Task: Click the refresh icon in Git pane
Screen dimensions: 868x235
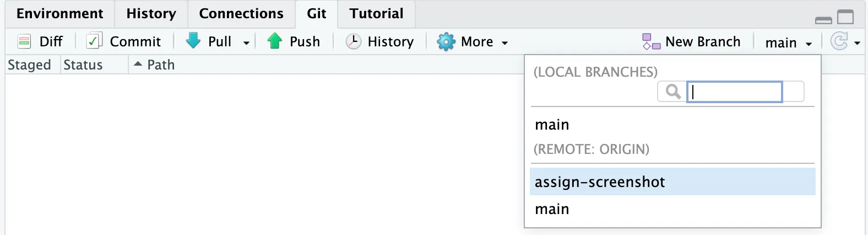Action: (x=838, y=41)
